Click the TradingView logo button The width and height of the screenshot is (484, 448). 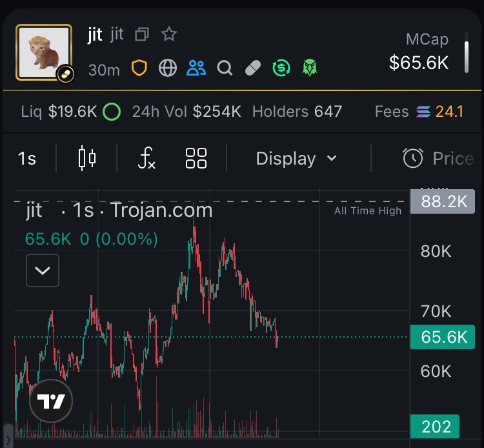[x=51, y=401]
